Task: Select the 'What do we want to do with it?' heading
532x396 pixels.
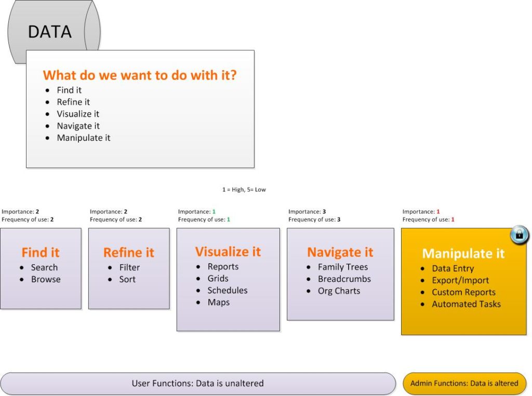Action: click(x=140, y=75)
